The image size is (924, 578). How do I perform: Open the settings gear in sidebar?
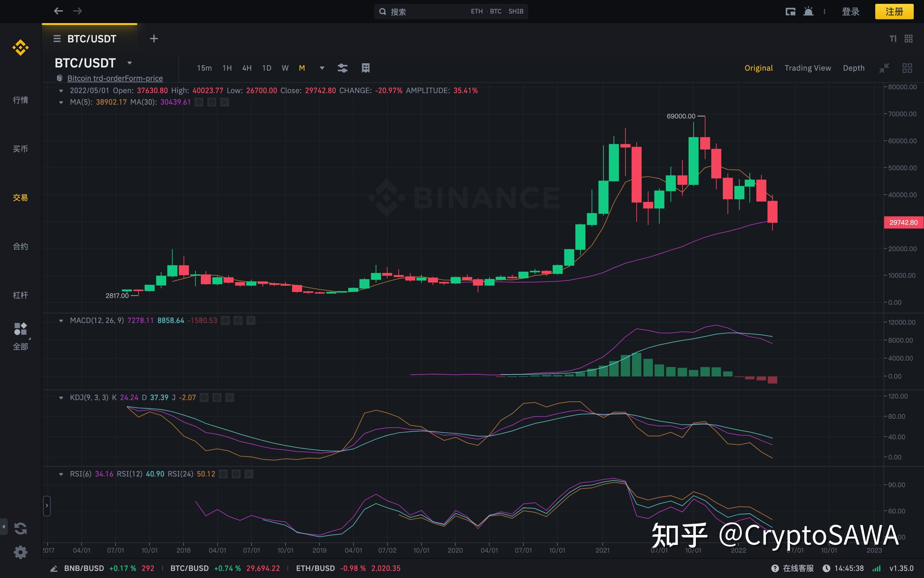point(20,552)
